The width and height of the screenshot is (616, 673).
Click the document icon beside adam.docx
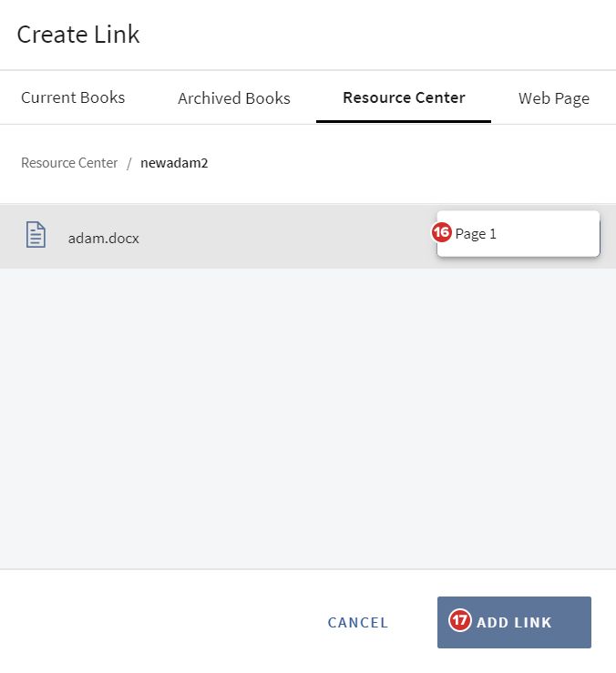(36, 235)
